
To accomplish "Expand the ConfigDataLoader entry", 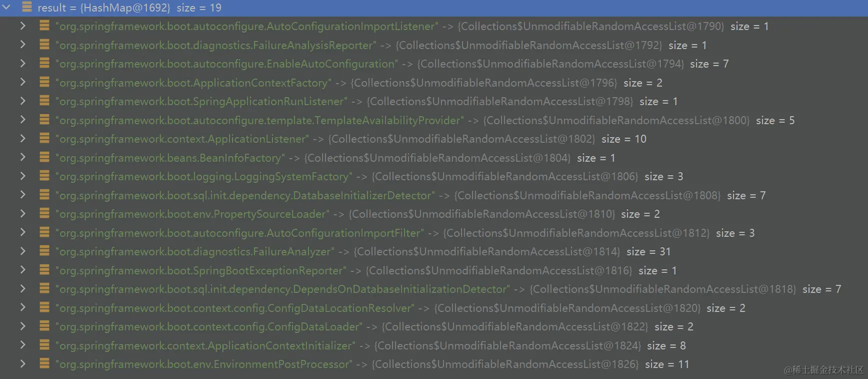I will click(x=22, y=326).
